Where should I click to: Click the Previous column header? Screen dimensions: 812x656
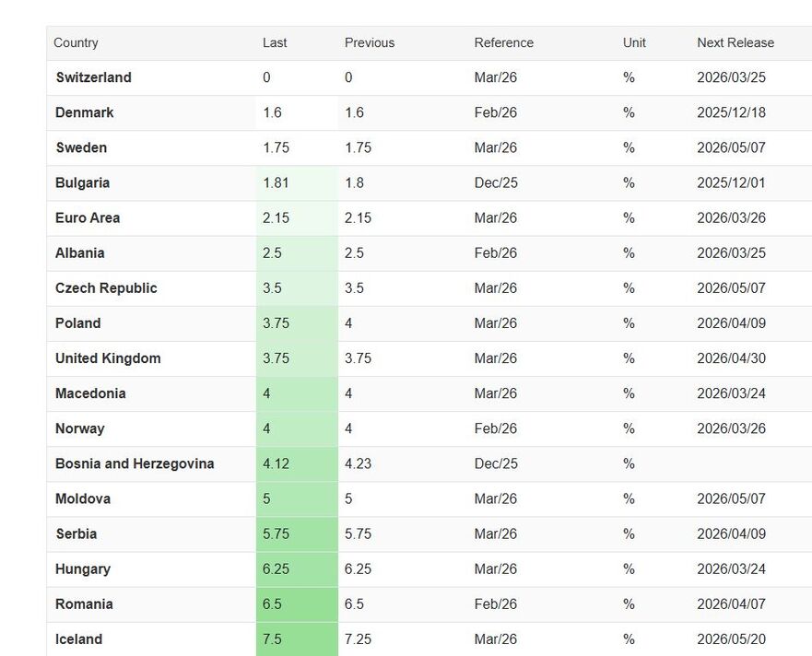[x=369, y=43]
